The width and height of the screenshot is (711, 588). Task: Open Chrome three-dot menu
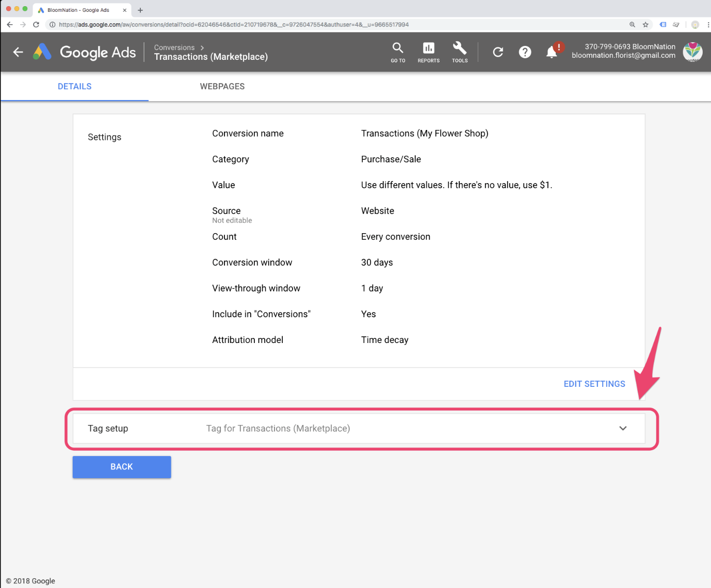click(708, 24)
